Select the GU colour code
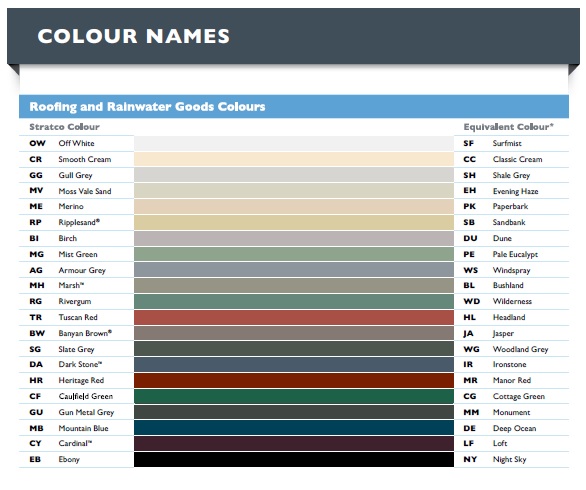This screenshot has height=490, width=586. [x=36, y=412]
